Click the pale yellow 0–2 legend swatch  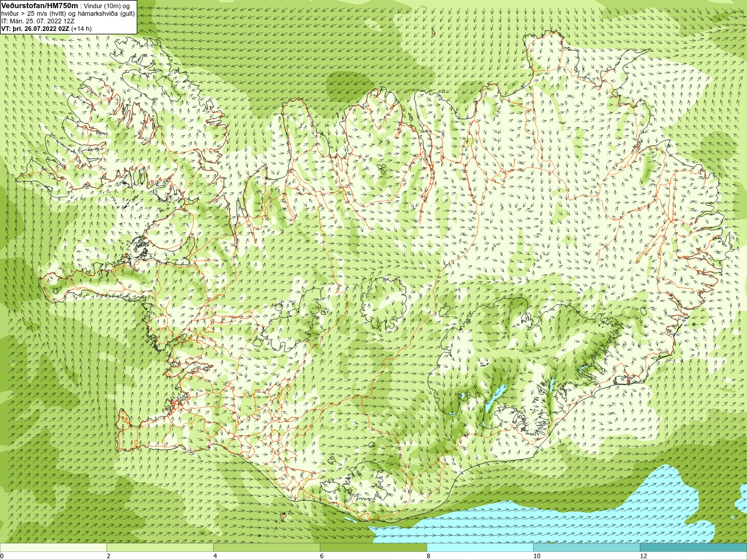click(54, 548)
